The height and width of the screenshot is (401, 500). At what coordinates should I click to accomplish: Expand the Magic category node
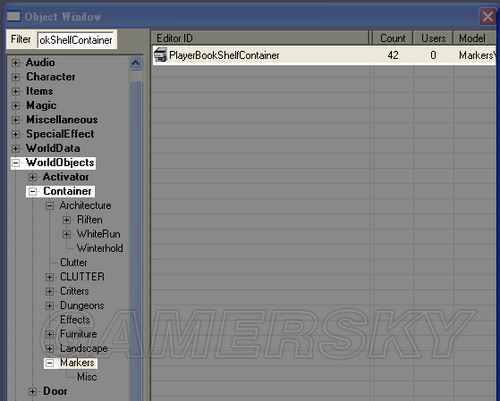(15, 106)
